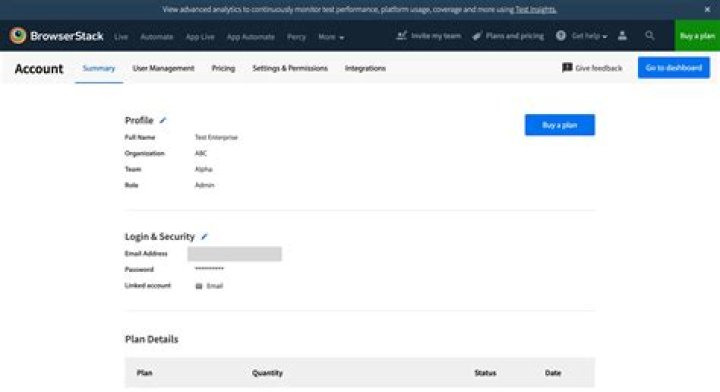
Task: Click the Team value Alpha
Action: click(203, 169)
